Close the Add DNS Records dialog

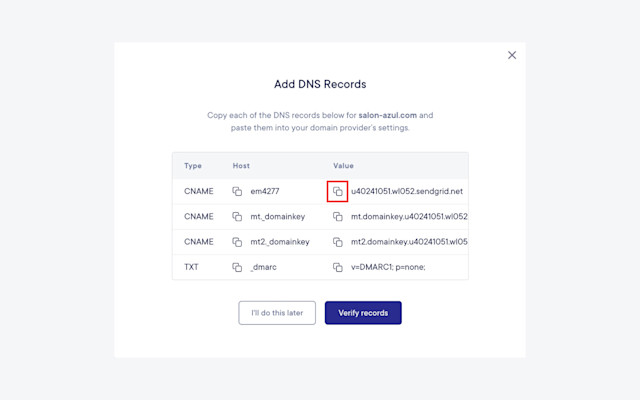coord(512,55)
